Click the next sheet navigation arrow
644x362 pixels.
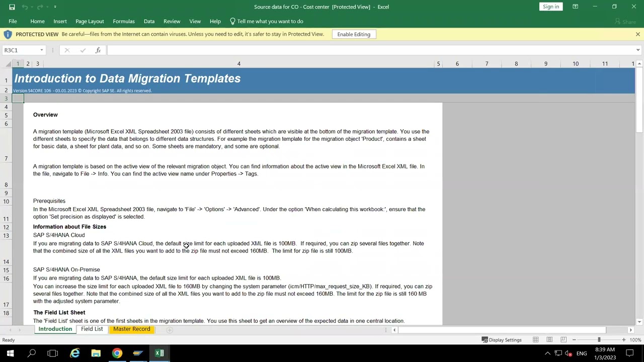(20, 330)
